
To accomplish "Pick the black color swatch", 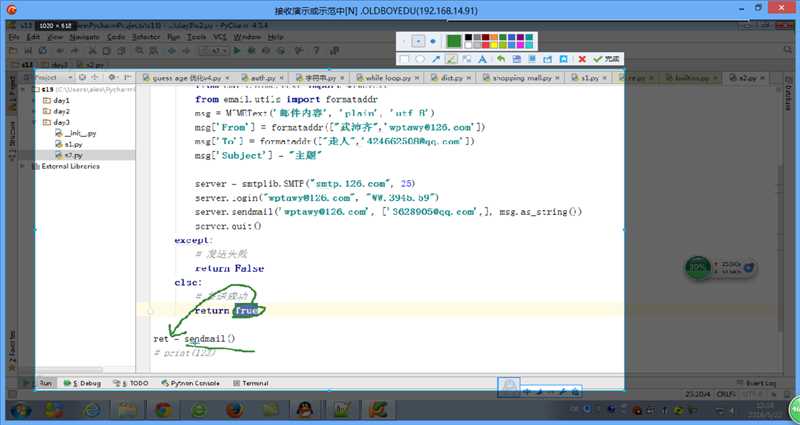I will click(468, 37).
